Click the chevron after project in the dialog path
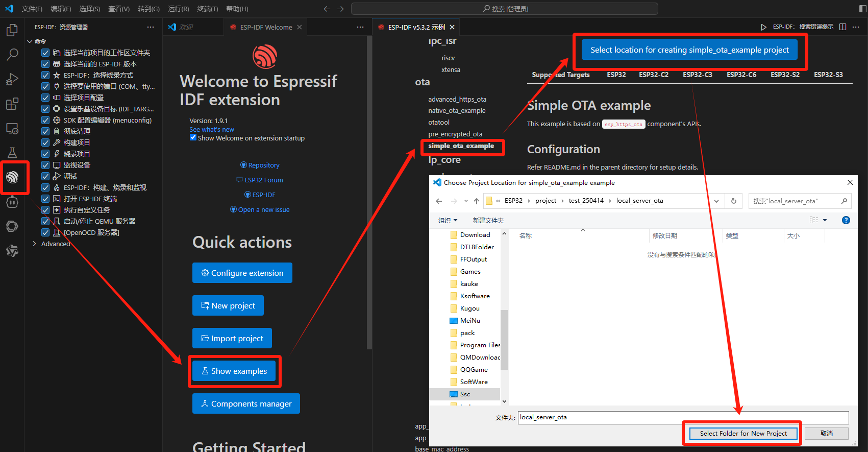Viewport: 868px width, 452px height. coord(562,201)
